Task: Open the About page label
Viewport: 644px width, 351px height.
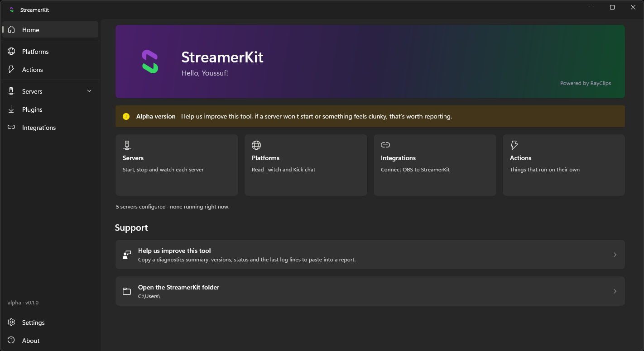Action: pos(31,341)
